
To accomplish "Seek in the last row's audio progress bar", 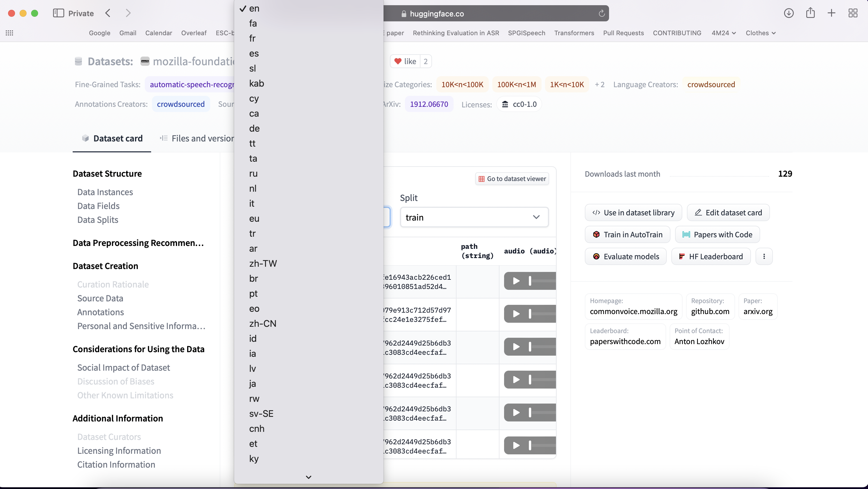I will click(542, 445).
